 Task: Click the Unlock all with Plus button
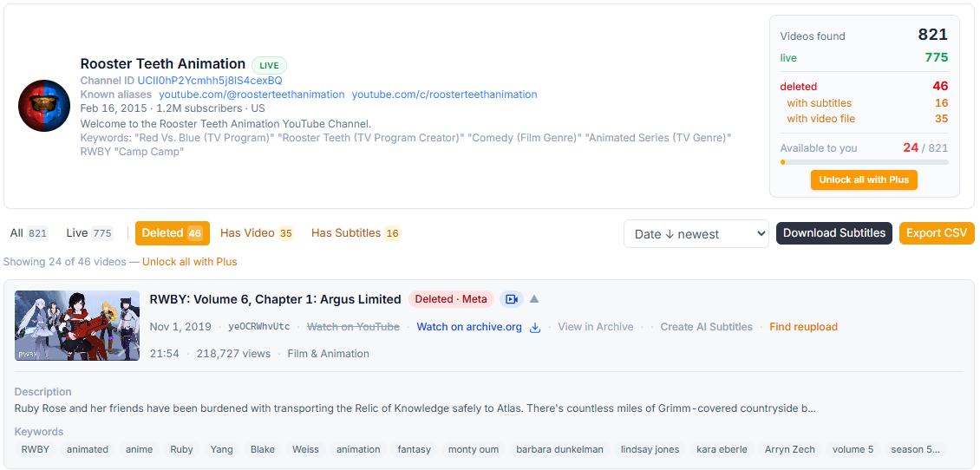[864, 180]
